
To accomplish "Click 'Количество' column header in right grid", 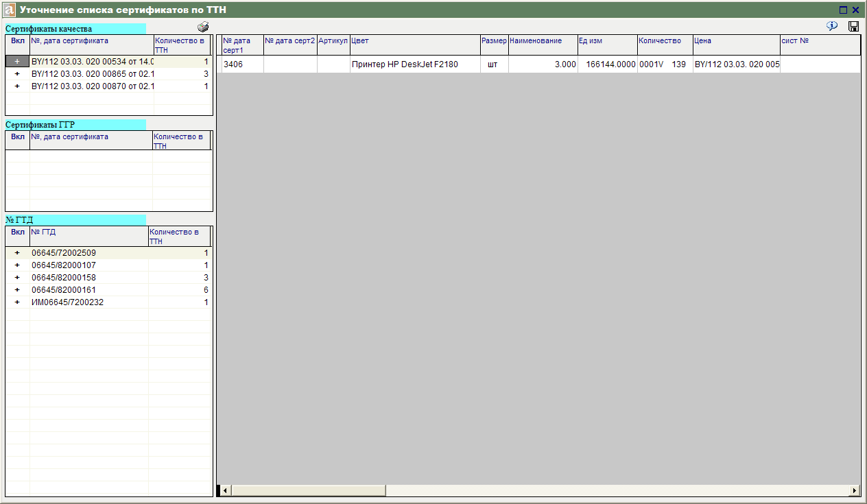I will click(x=665, y=45).
